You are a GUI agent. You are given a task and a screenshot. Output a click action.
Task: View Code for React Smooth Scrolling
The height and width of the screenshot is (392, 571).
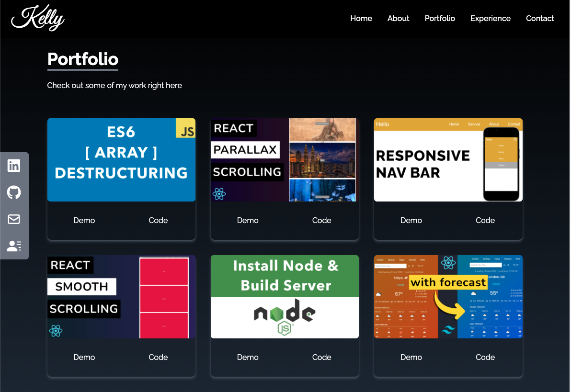(158, 357)
